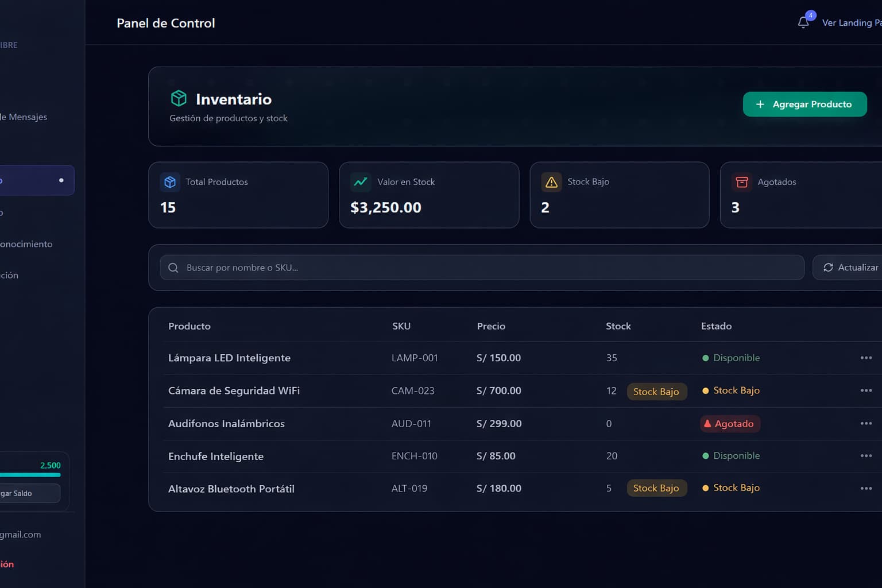
Task: Click the Inventario cube icon
Action: tap(179, 98)
